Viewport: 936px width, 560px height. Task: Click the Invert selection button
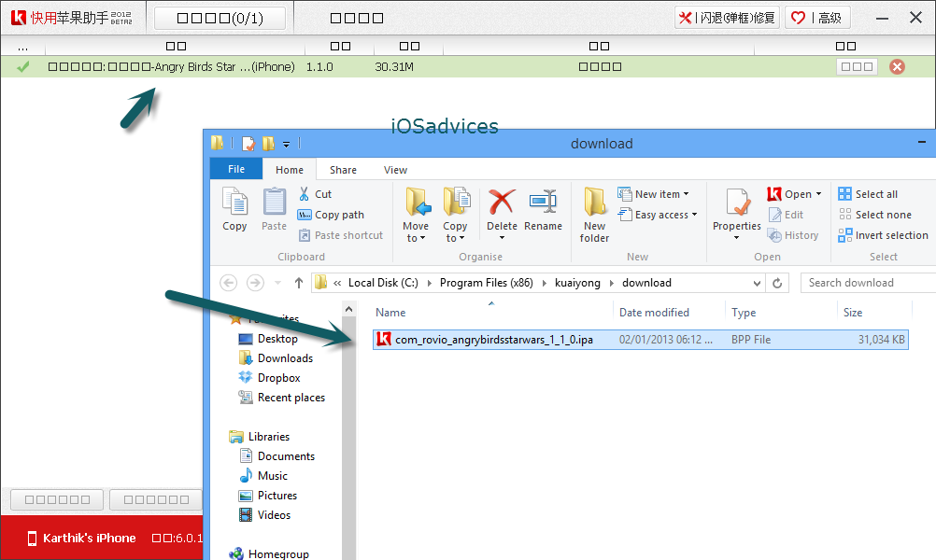(x=883, y=235)
